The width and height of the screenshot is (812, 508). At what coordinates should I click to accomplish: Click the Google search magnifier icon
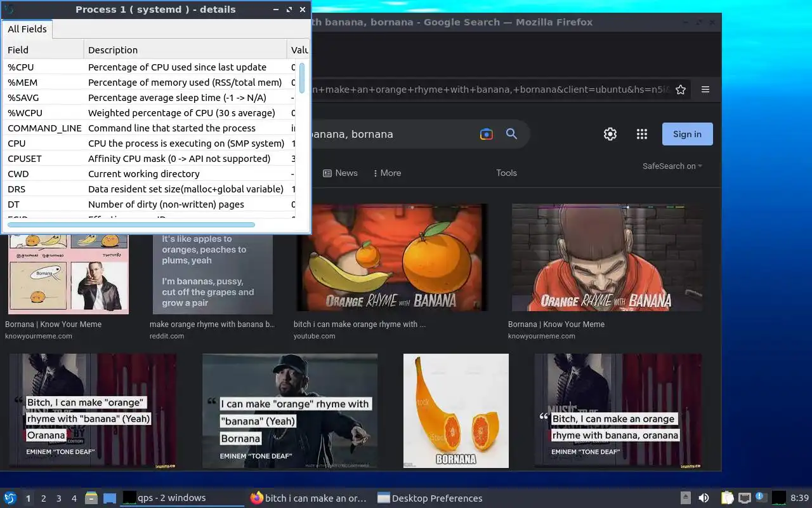[x=511, y=134]
